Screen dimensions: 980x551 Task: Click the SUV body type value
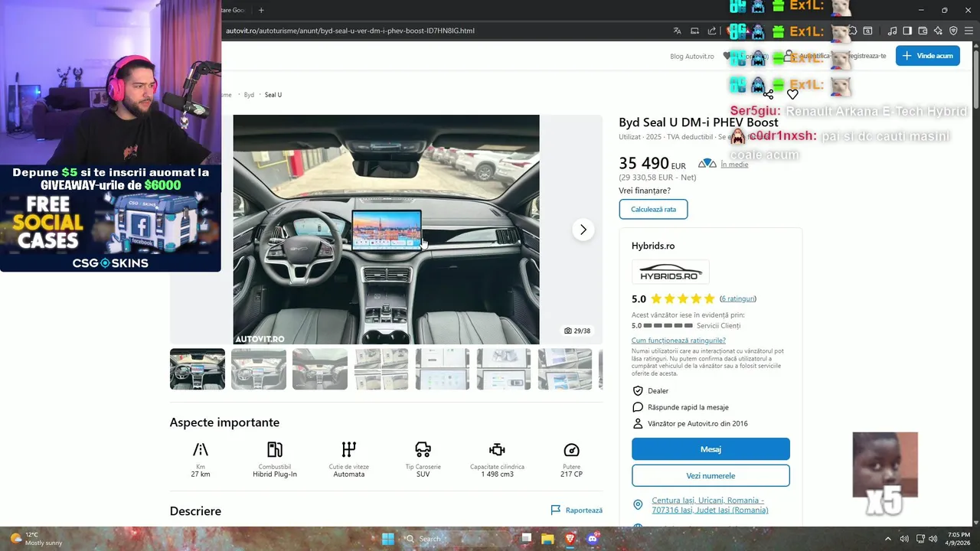tap(423, 474)
